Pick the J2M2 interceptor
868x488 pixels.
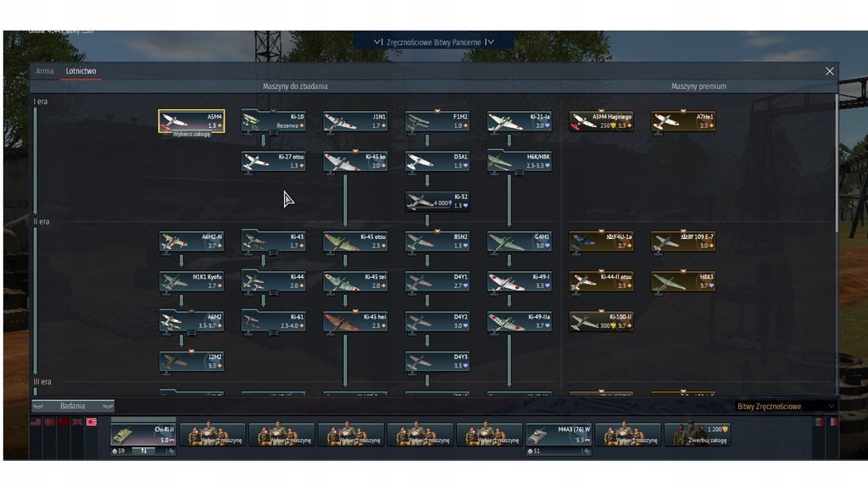[x=192, y=361]
